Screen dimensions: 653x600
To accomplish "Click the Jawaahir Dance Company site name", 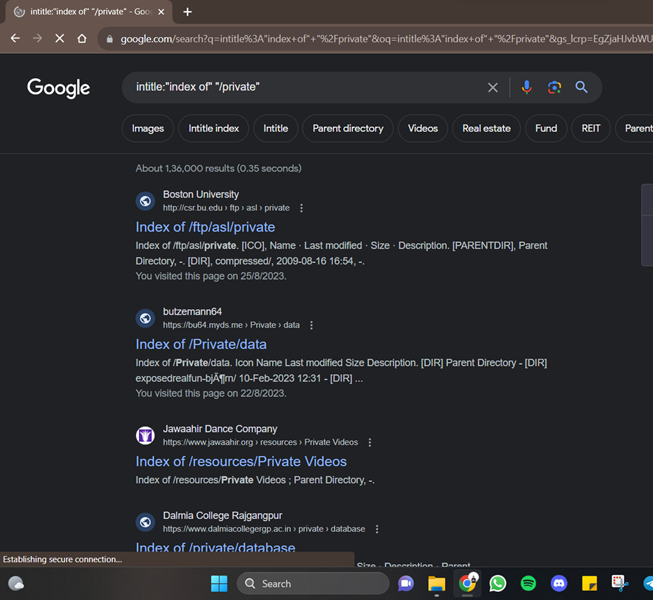I will click(x=220, y=429).
